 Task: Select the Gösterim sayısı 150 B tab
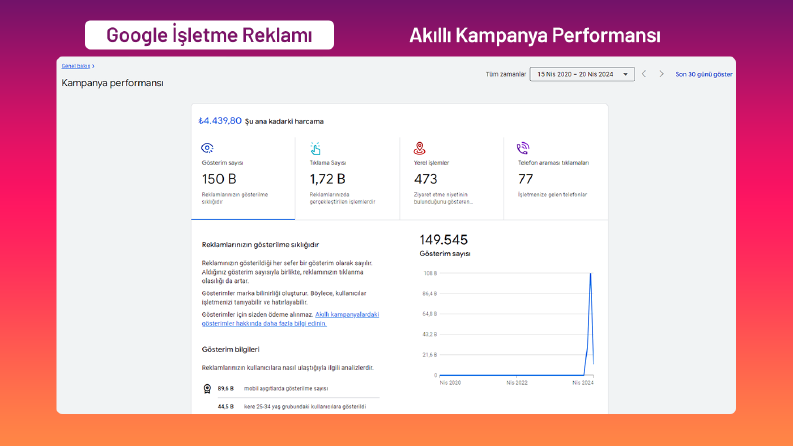click(x=243, y=178)
